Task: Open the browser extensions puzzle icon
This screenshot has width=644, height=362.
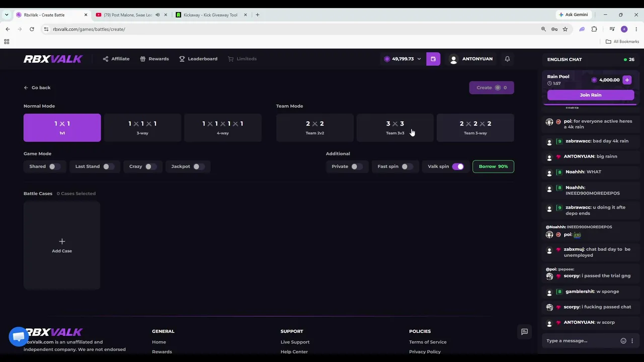Action: click(594, 29)
